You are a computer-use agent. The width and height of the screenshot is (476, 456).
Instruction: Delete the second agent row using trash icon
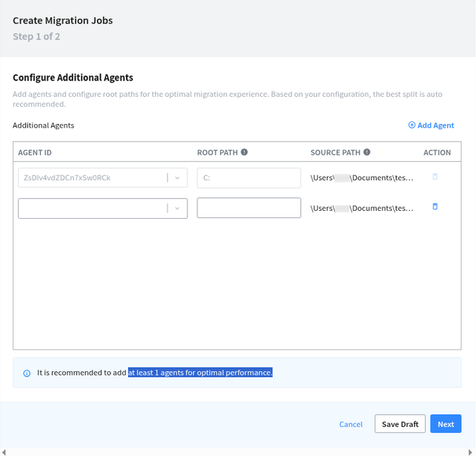click(x=435, y=207)
